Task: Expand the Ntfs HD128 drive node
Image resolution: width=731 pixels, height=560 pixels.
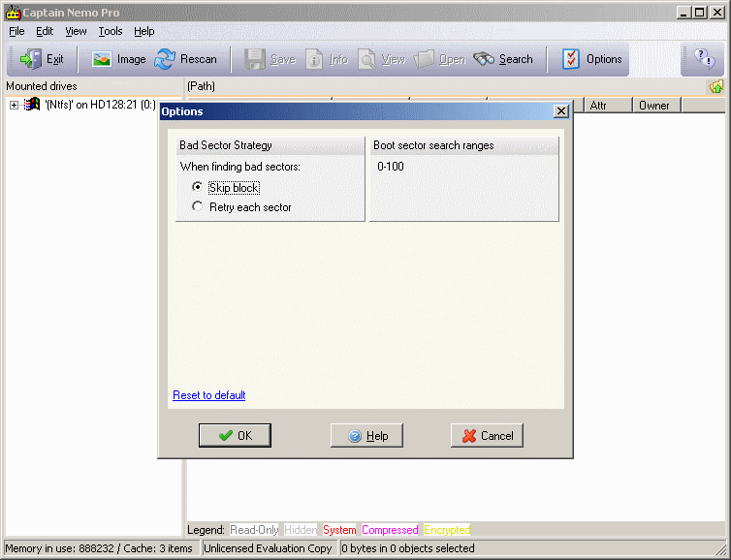Action: tap(14, 105)
